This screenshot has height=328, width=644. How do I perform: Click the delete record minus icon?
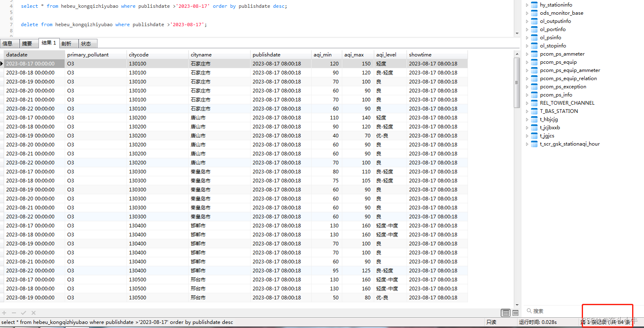pyautogui.click(x=14, y=313)
